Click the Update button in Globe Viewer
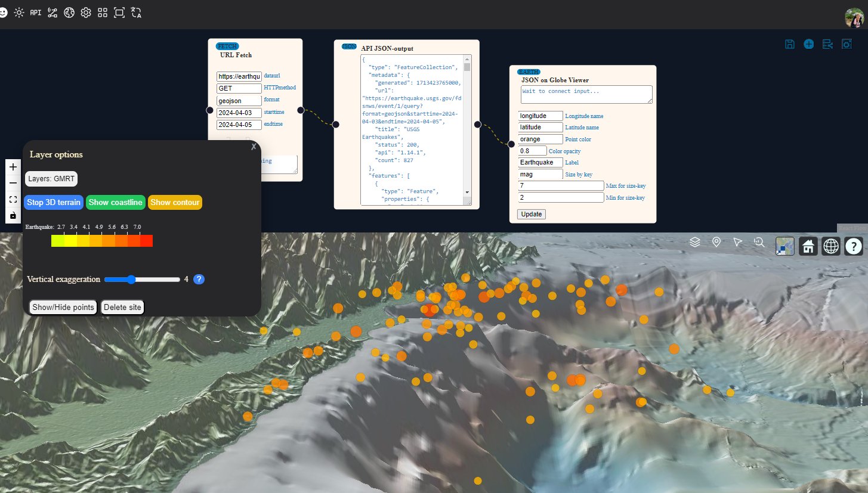This screenshot has width=868, height=493. click(x=532, y=214)
